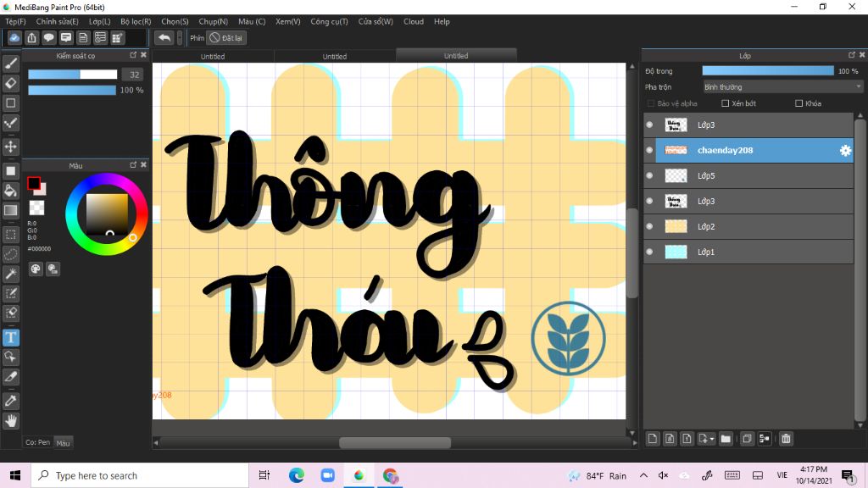Select the Lớp2 layer thumbnail
This screenshot has width=868, height=488.
click(676, 226)
